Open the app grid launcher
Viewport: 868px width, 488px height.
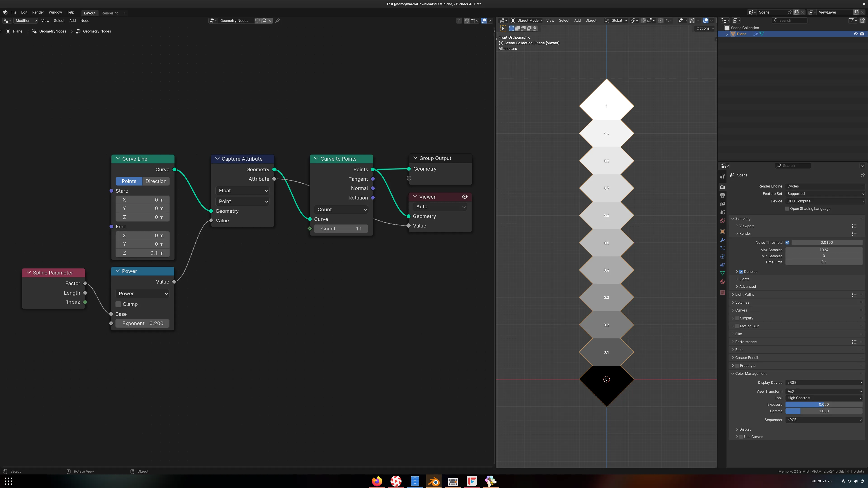8,481
